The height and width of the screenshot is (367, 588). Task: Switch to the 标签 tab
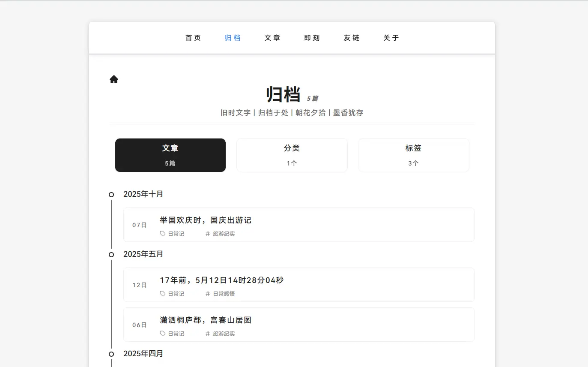tap(413, 155)
